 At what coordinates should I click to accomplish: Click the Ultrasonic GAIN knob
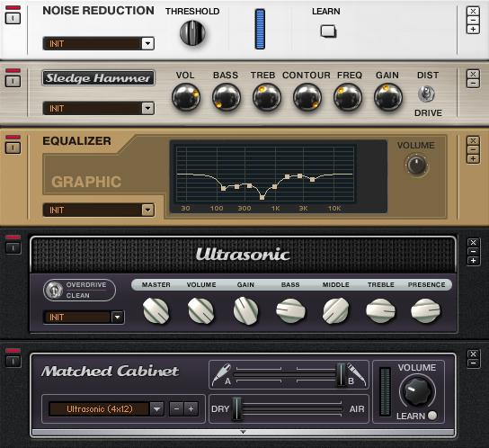[x=245, y=310]
